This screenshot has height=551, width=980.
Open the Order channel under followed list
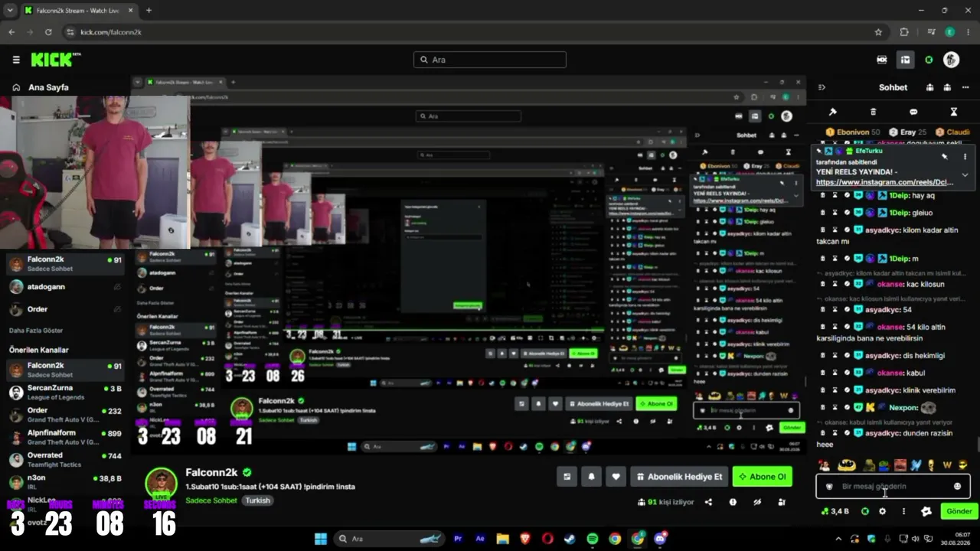click(65, 309)
